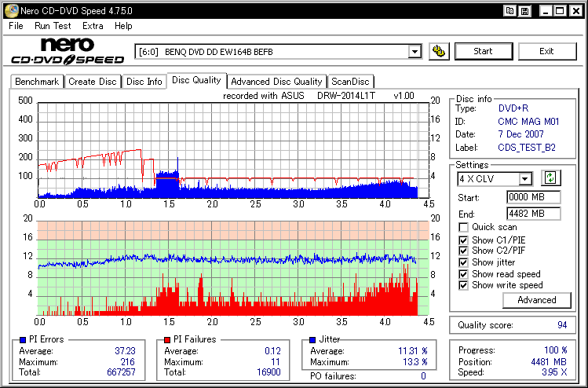
Task: Click the disc date 7 Dec 2007
Action: point(520,134)
